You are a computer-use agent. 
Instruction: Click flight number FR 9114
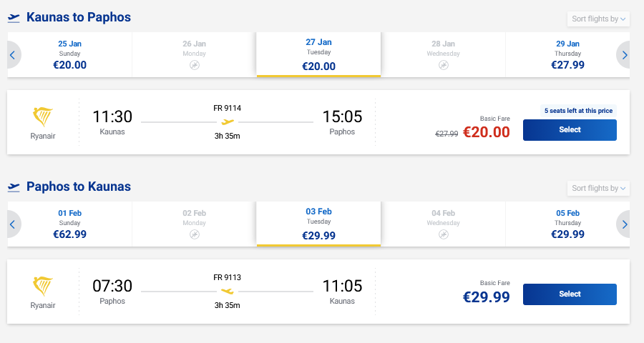tap(228, 108)
